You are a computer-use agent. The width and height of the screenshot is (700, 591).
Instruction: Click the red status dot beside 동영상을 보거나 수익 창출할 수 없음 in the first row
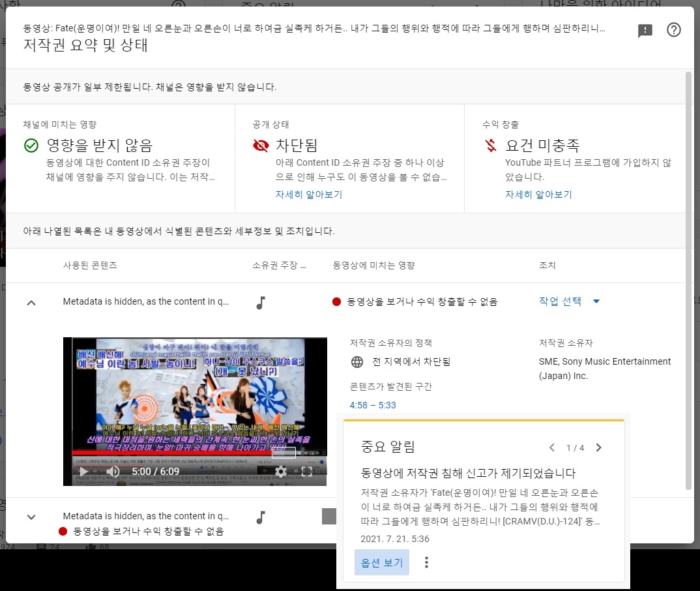click(336, 302)
